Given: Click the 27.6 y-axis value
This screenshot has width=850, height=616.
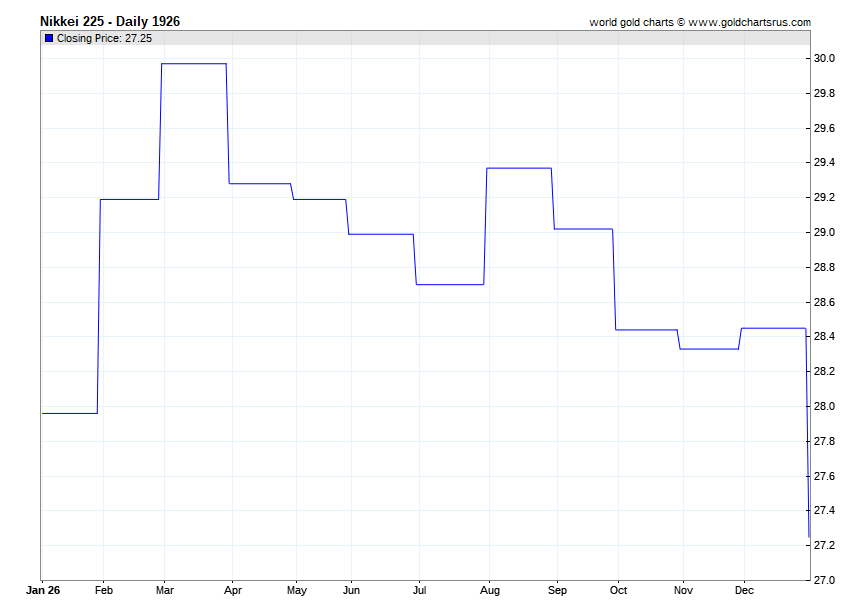Looking at the screenshot, I should (824, 476).
